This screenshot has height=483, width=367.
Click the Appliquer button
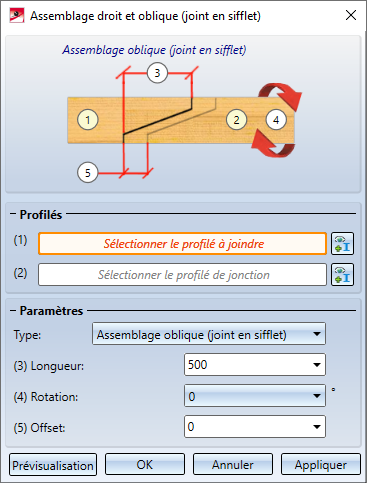click(321, 464)
